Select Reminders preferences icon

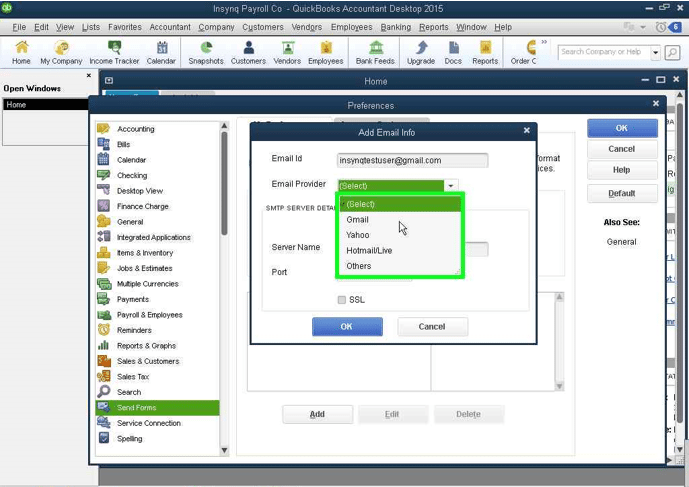coord(104,330)
